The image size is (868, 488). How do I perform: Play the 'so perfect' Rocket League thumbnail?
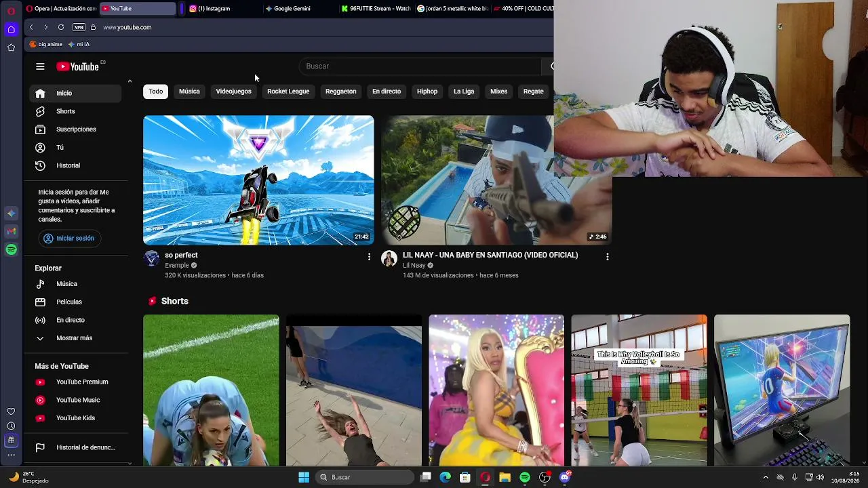pos(258,180)
